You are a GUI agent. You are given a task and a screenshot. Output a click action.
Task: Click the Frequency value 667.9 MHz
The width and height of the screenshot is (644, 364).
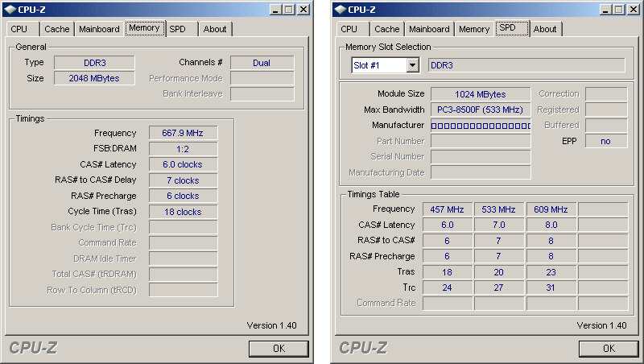[x=184, y=133]
